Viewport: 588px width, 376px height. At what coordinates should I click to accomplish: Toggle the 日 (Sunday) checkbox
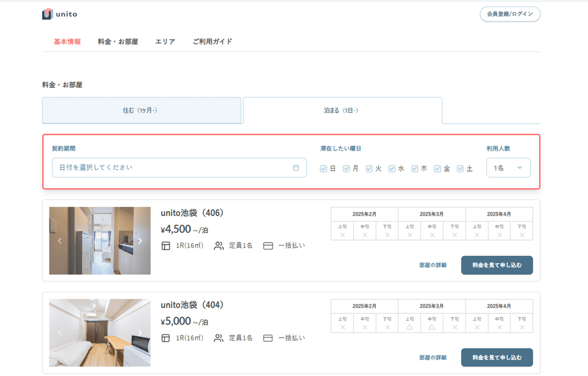(324, 168)
